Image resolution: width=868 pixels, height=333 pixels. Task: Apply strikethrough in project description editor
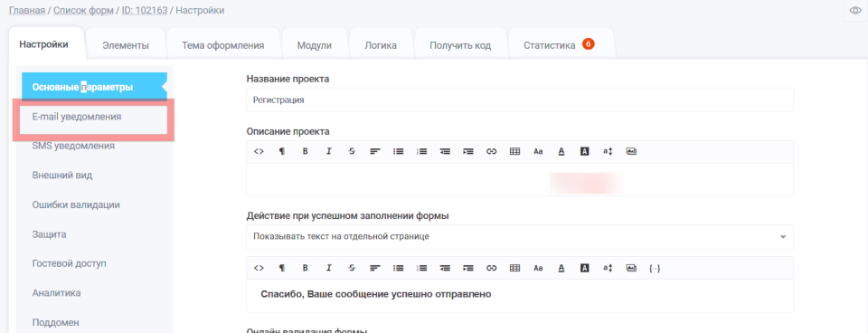352,151
